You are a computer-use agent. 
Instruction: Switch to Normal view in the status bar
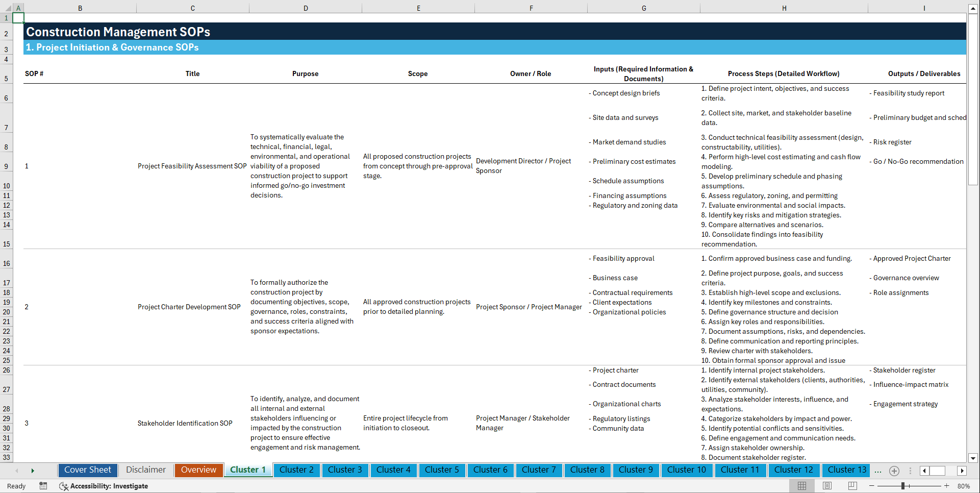[x=801, y=486]
